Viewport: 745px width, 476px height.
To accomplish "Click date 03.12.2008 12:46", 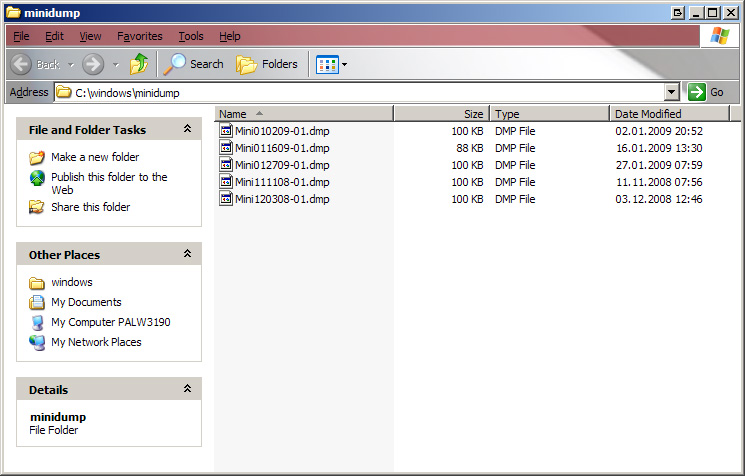I will pyautogui.click(x=659, y=200).
